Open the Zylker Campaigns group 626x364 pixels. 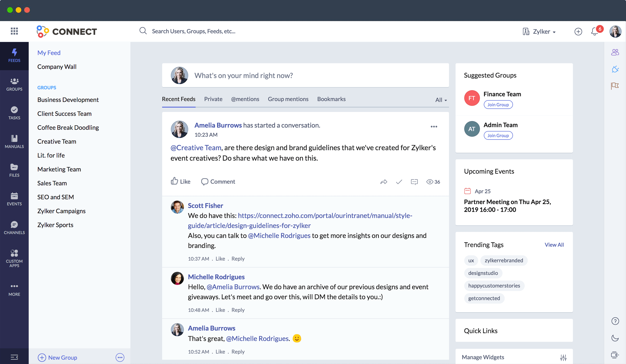tap(61, 211)
